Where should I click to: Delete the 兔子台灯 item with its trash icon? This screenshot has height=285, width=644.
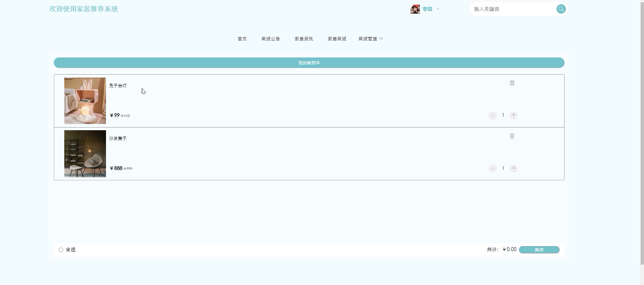(512, 83)
